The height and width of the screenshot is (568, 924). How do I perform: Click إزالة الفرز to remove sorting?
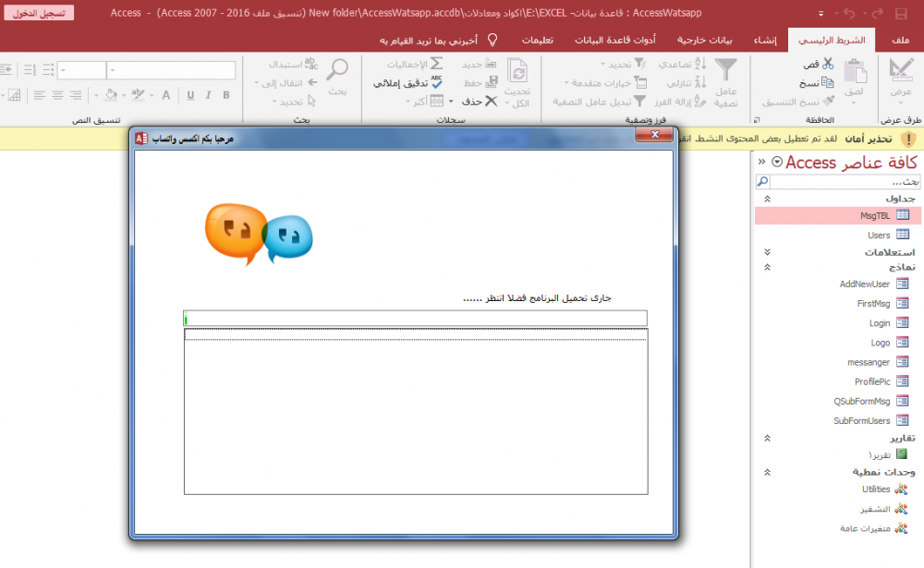coord(680,102)
